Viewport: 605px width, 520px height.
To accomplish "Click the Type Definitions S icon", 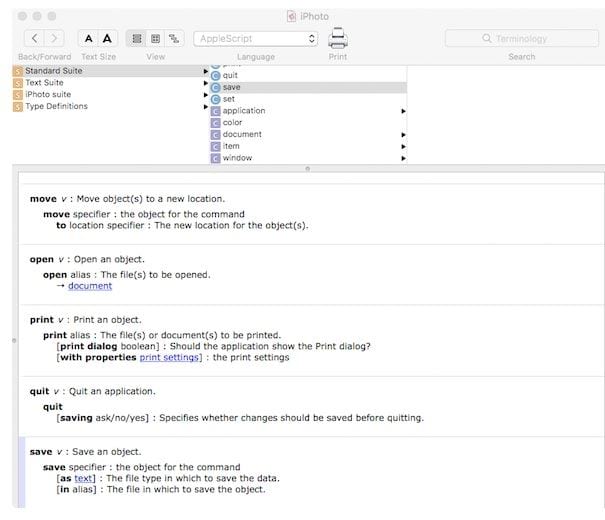I will (x=18, y=106).
